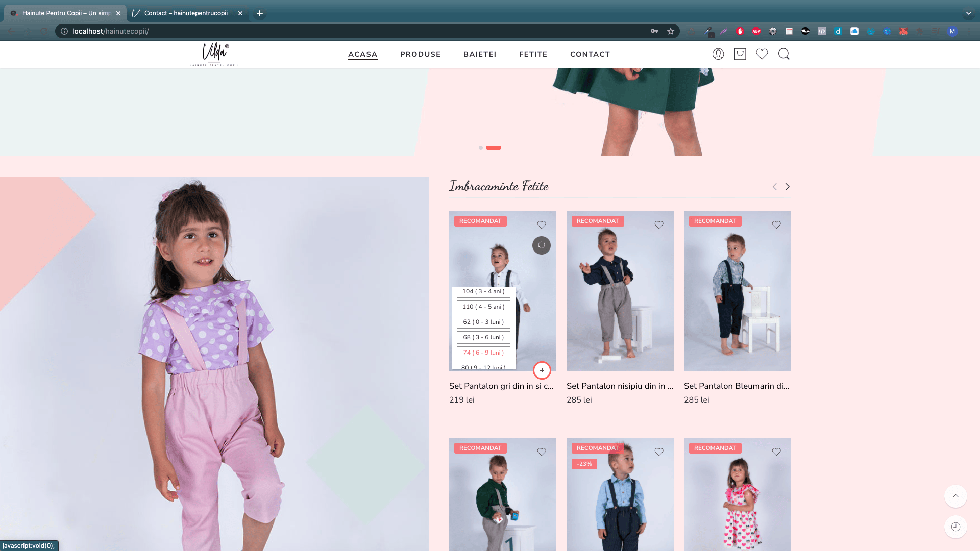980x551 pixels.
Task: Click compare icon on Set Pantalon gri
Action: (x=542, y=245)
